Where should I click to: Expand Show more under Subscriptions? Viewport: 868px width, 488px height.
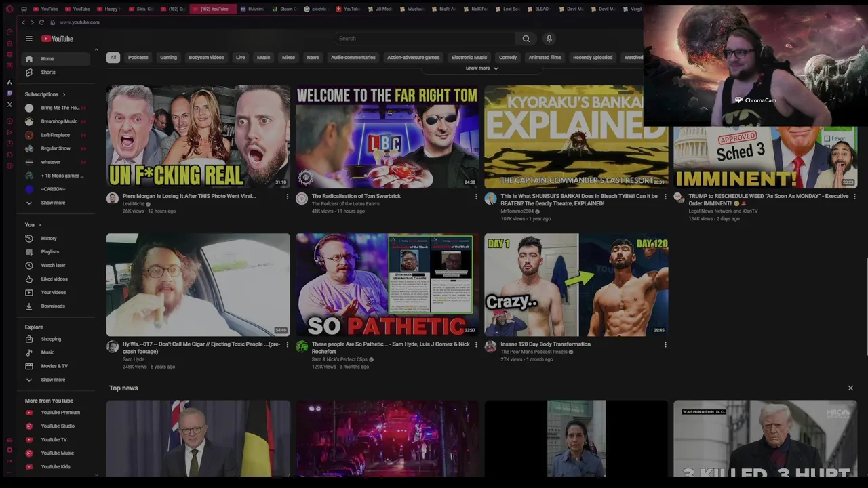(x=56, y=203)
